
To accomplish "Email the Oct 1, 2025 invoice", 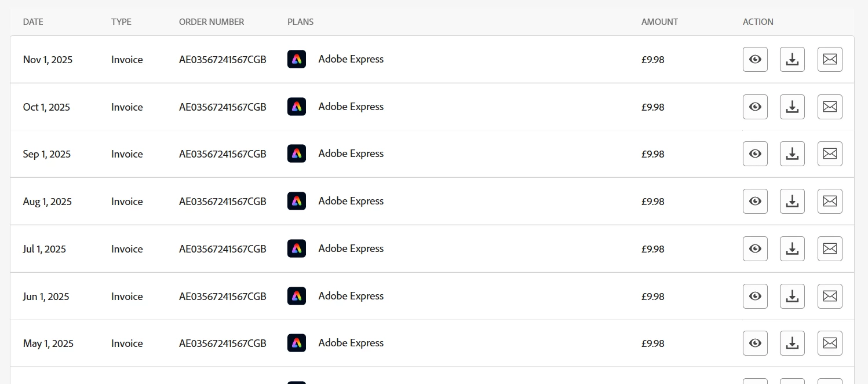I will pyautogui.click(x=830, y=107).
